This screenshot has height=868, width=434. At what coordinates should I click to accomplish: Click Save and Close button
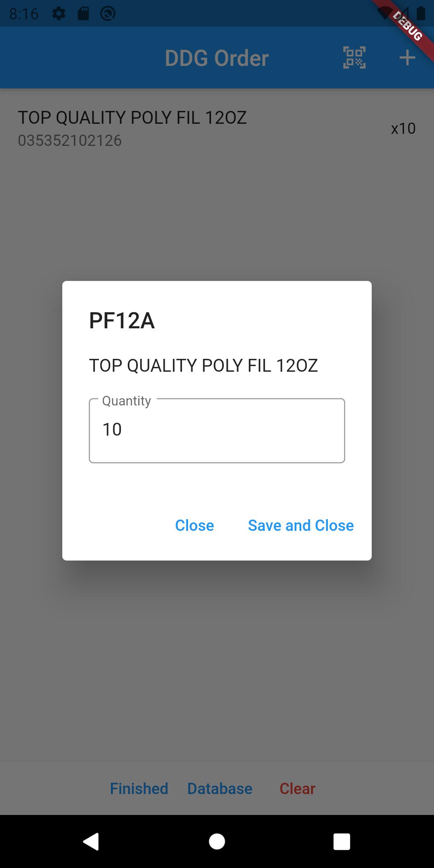click(301, 525)
